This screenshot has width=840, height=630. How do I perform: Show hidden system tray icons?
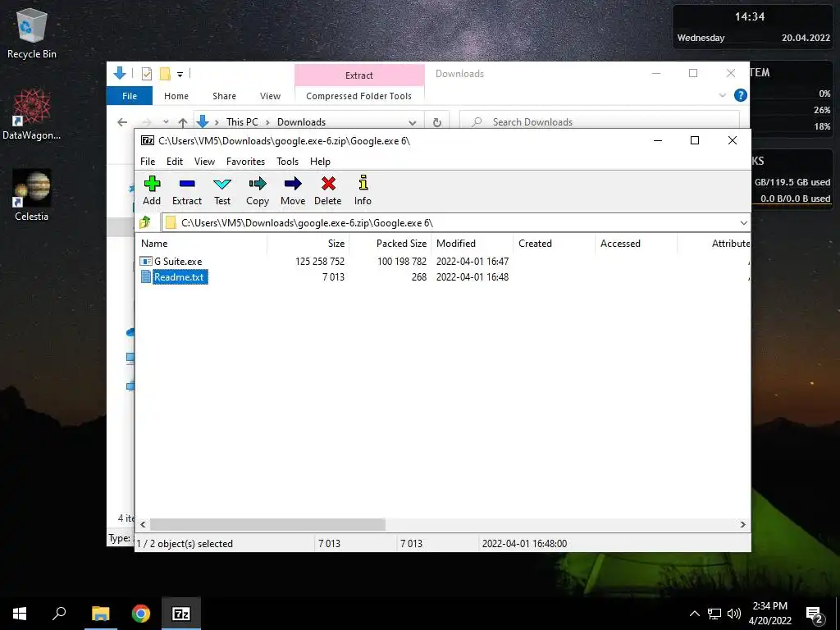coord(694,614)
